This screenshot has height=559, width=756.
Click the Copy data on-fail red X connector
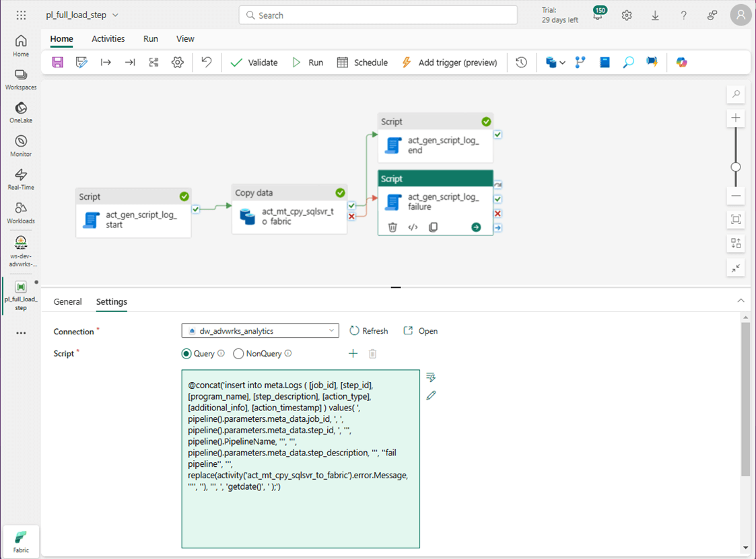[351, 217]
